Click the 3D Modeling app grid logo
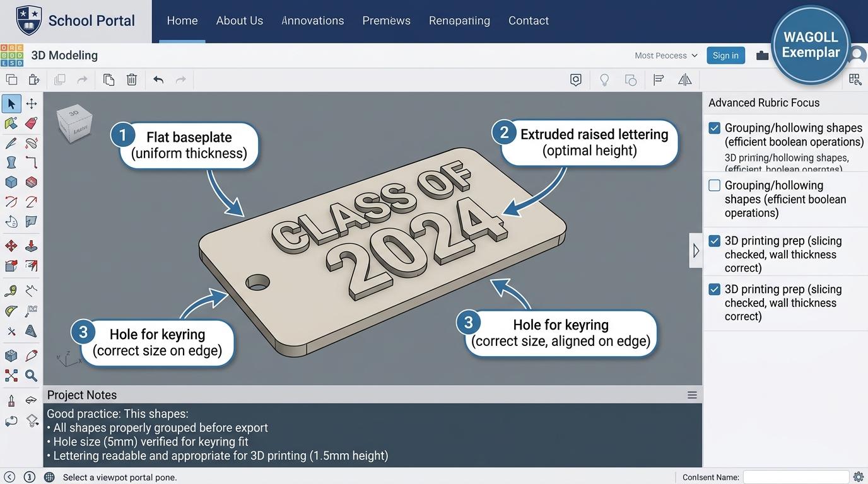 (x=11, y=55)
